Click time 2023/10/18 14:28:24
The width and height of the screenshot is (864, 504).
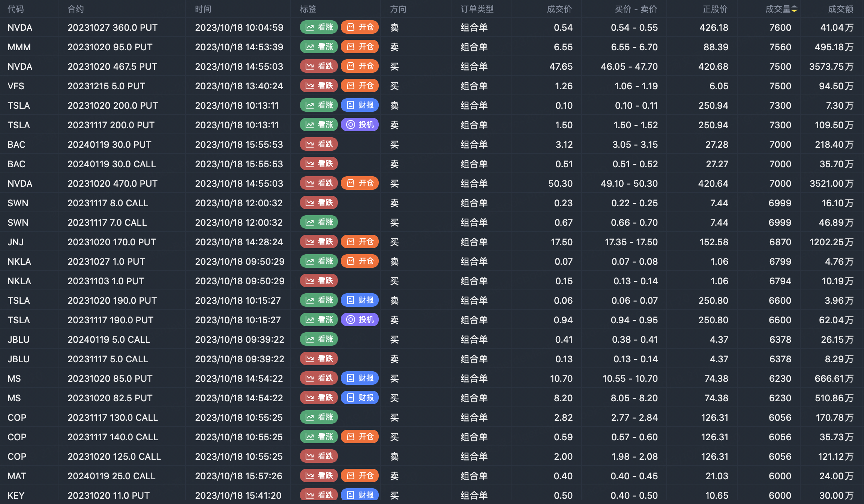click(x=239, y=242)
